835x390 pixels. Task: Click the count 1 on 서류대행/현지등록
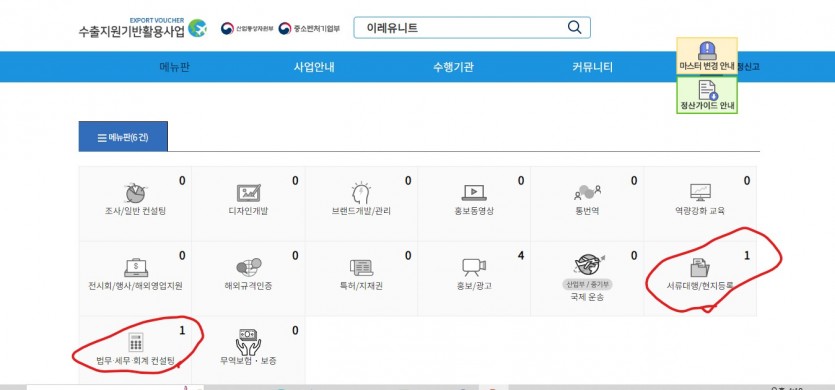click(747, 256)
